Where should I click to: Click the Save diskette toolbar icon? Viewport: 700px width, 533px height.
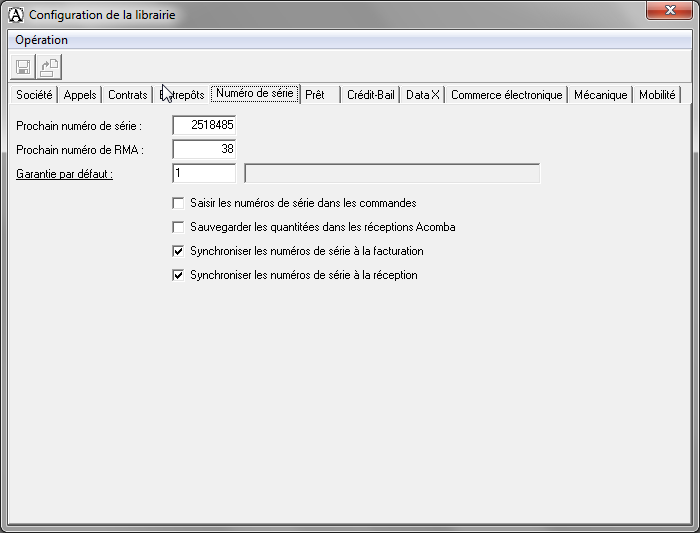pos(22,67)
